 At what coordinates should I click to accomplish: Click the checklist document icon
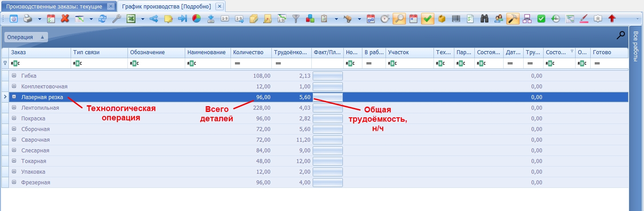coord(470,19)
